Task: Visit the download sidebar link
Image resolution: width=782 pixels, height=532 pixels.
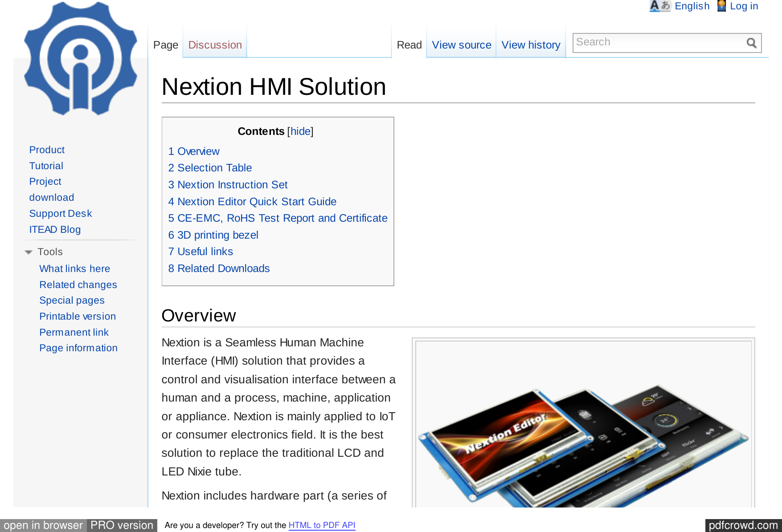Action: 52,198
